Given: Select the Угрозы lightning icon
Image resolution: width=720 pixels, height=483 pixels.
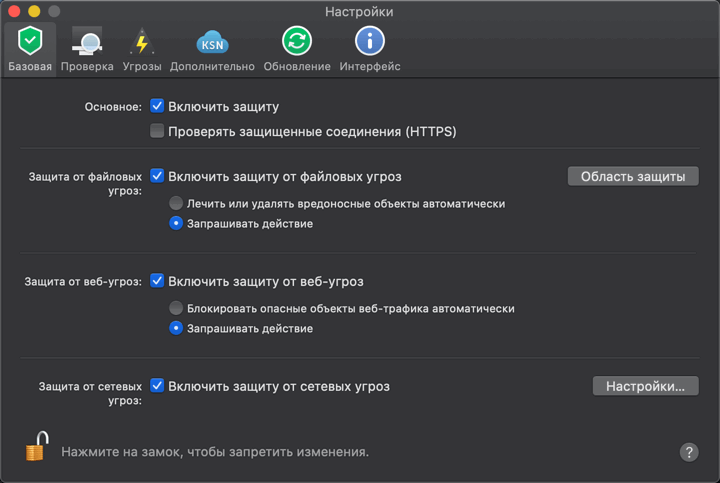Looking at the screenshot, I should [x=142, y=42].
